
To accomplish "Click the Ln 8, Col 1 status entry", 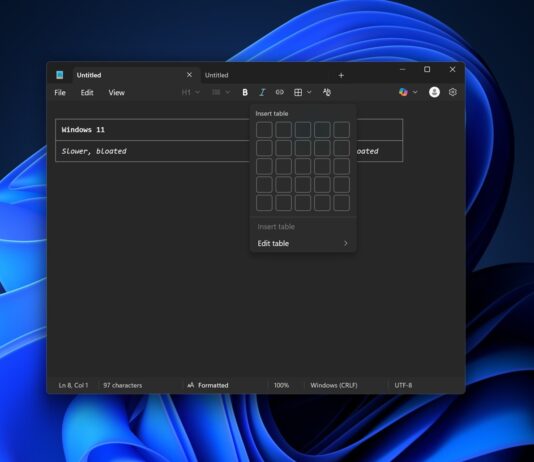I will click(x=73, y=385).
